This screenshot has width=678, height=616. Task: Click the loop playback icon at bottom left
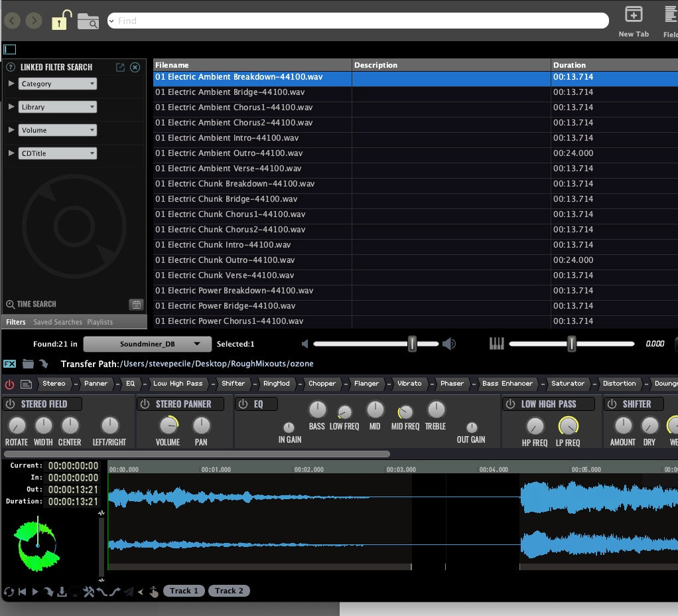click(9, 591)
